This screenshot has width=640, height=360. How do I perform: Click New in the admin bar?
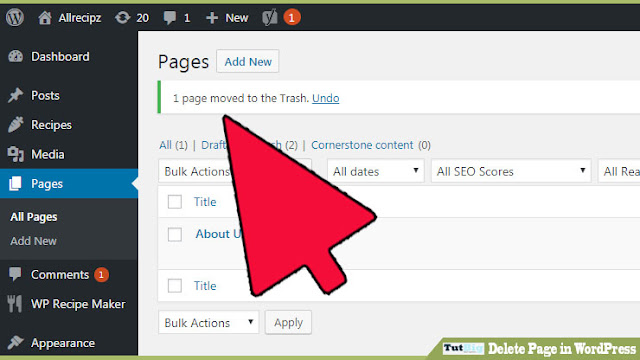pos(237,18)
